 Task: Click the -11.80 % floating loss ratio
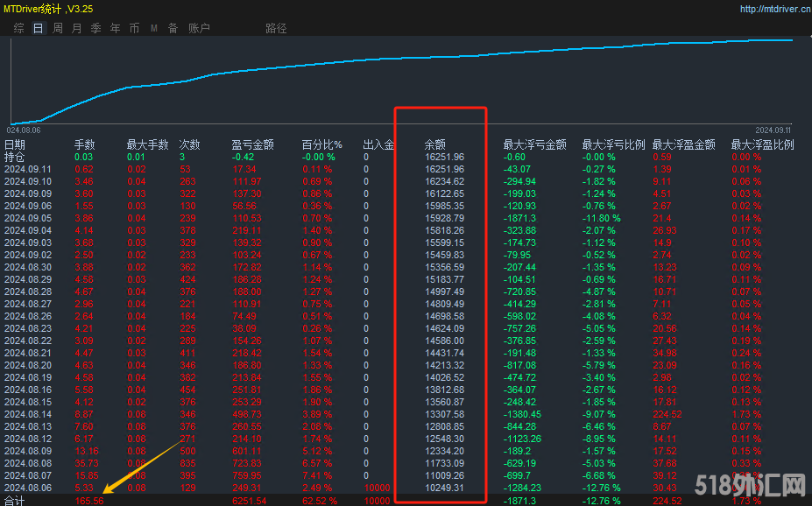pyautogui.click(x=601, y=218)
